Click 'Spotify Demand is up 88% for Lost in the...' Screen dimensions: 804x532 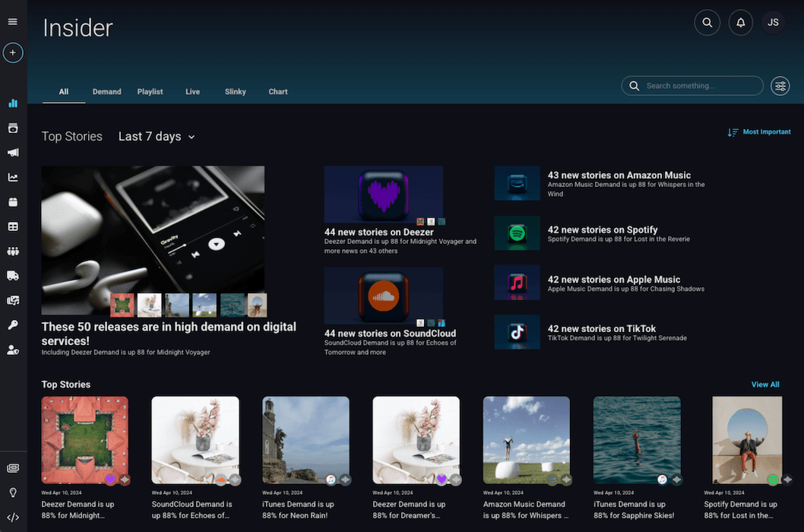(x=740, y=510)
